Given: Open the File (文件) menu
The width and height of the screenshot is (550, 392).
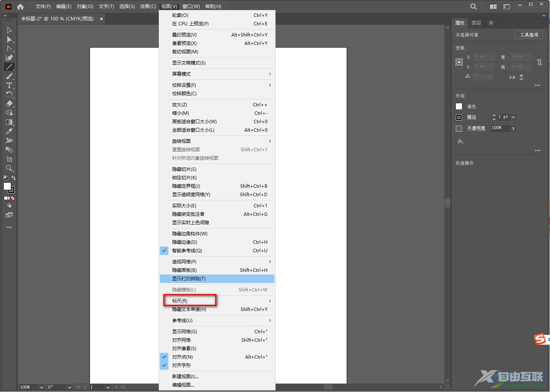Looking at the screenshot, I should 43,7.
